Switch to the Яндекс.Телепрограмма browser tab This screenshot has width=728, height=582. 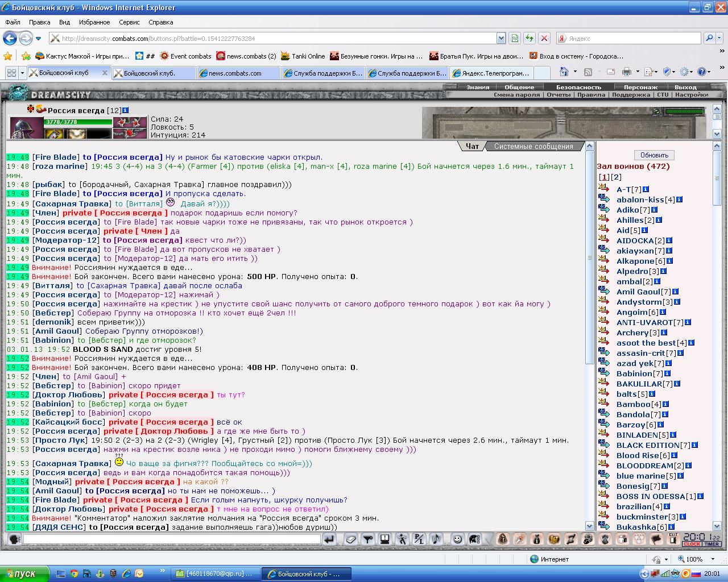(x=493, y=73)
